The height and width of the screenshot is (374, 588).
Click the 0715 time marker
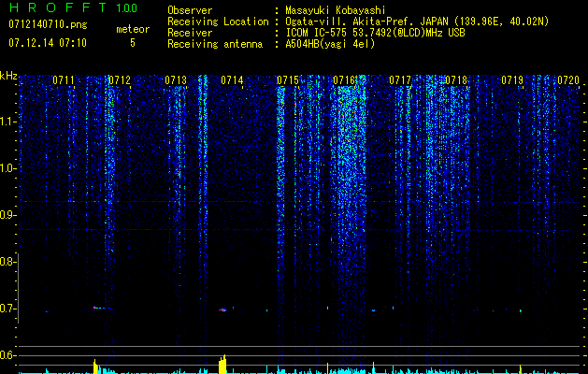[x=288, y=80]
